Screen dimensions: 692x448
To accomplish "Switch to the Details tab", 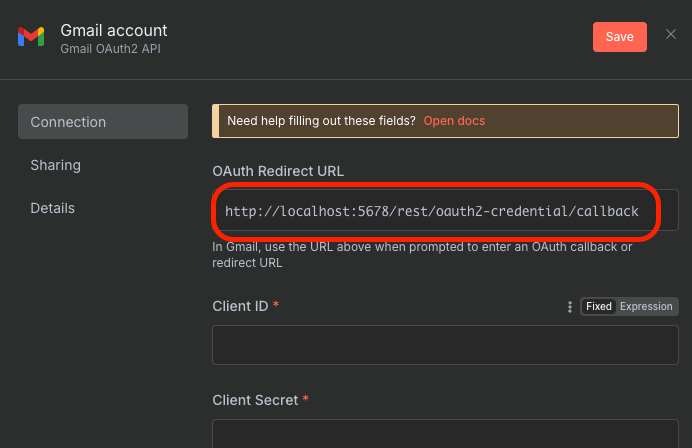I will pyautogui.click(x=53, y=208).
